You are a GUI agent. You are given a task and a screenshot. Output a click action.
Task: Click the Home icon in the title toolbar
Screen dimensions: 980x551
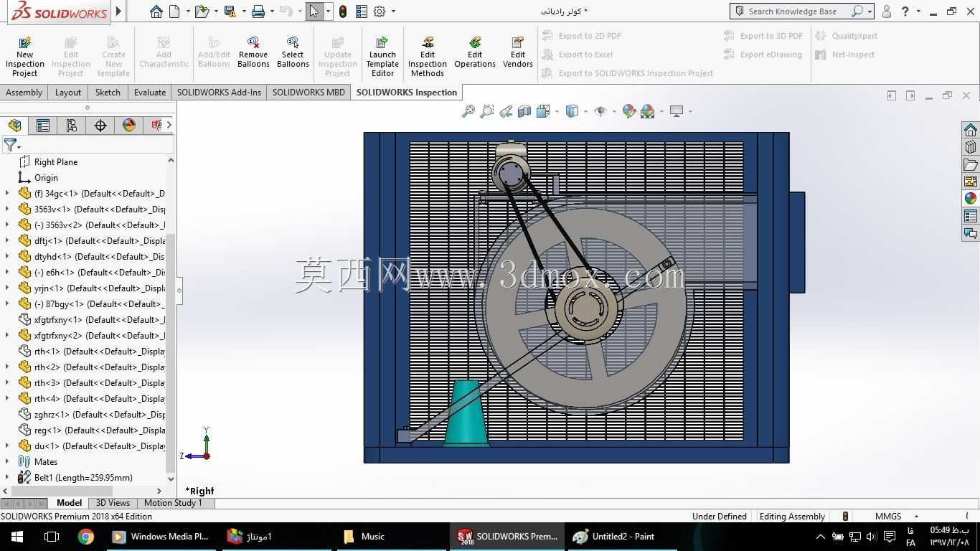pos(156,11)
